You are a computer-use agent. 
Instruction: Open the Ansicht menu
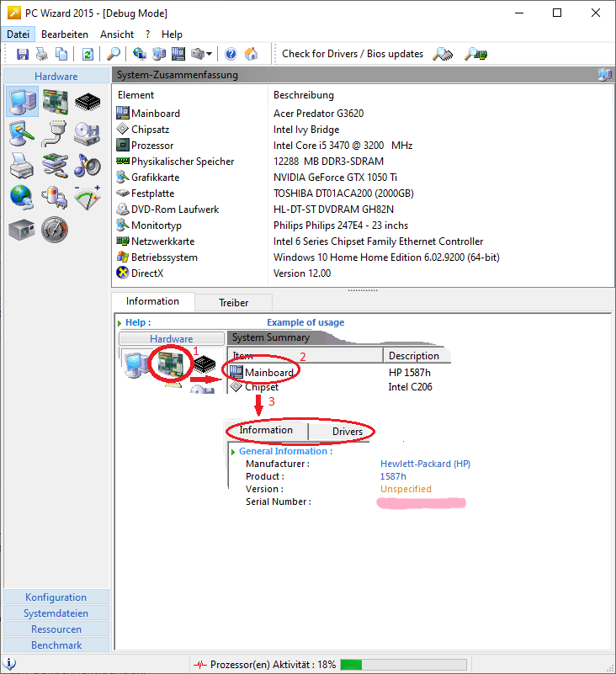click(x=117, y=34)
